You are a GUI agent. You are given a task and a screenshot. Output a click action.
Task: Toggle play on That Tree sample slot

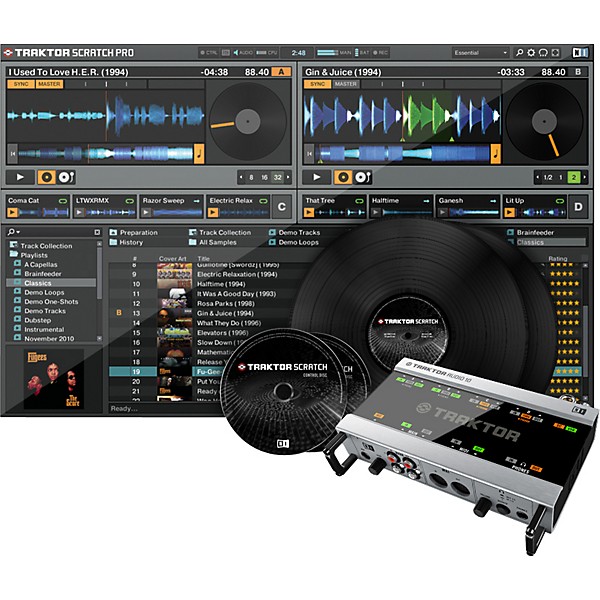point(310,213)
